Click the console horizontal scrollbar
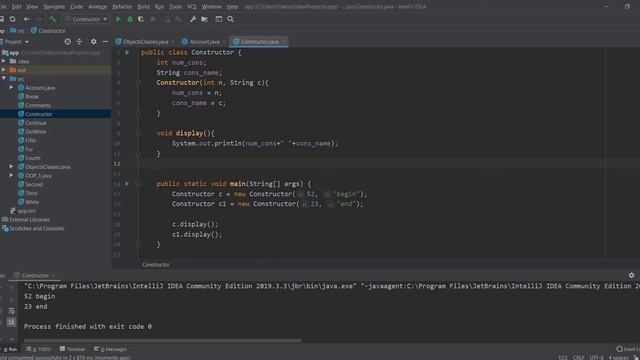 (x=162, y=340)
